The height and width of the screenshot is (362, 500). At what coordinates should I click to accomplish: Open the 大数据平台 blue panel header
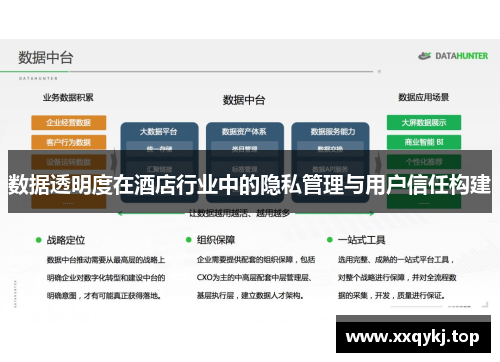tap(159, 132)
